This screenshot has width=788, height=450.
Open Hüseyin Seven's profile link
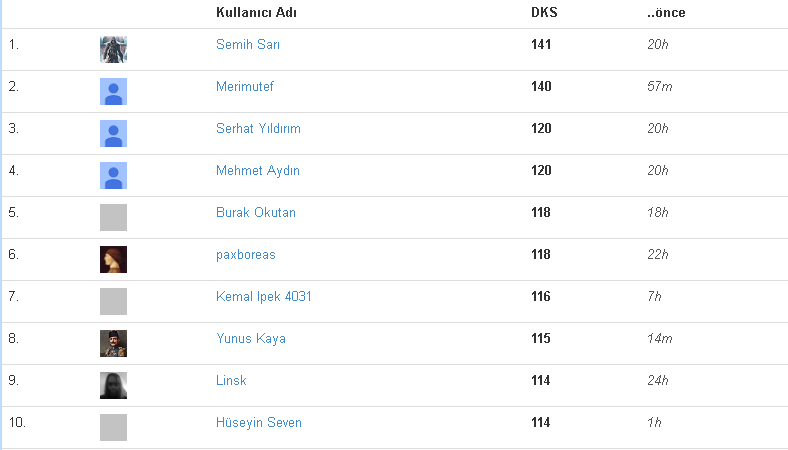(258, 423)
